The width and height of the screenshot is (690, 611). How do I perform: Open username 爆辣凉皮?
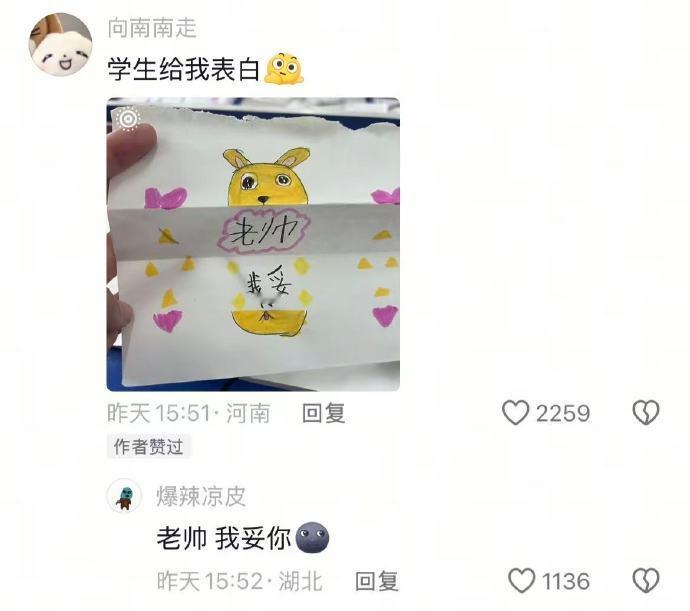tap(201, 496)
